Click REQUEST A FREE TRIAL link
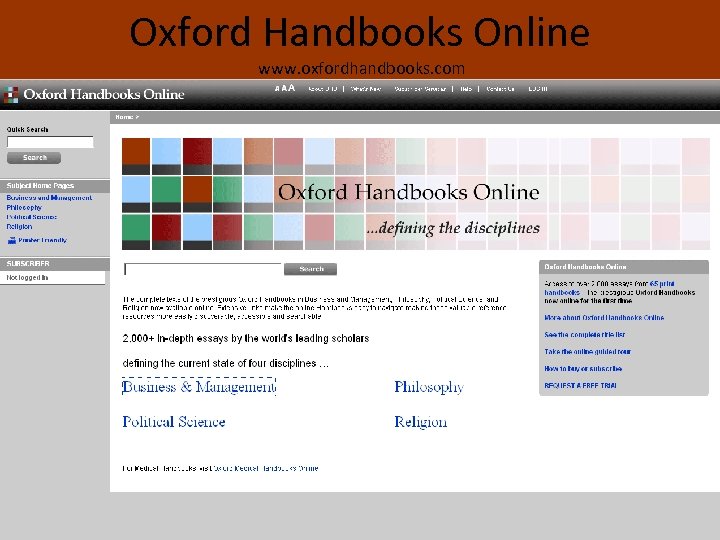The image size is (720, 540). tap(580, 385)
